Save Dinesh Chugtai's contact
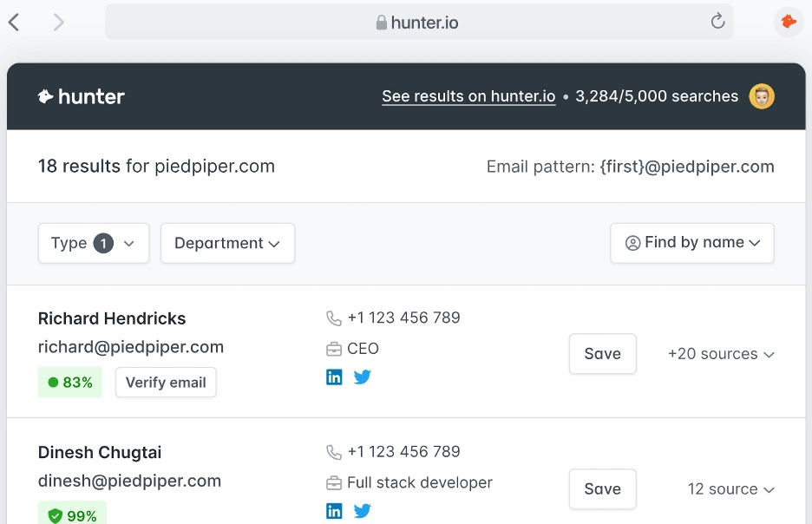Screen dimensions: 812x524 (x=602, y=488)
